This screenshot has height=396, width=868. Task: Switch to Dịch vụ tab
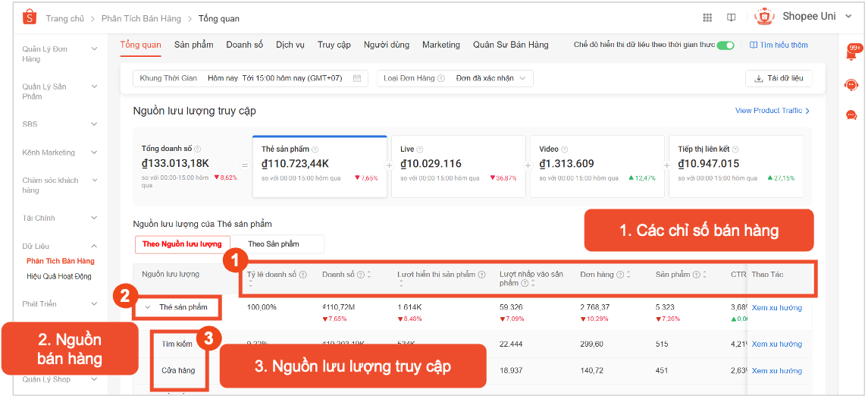[290, 45]
